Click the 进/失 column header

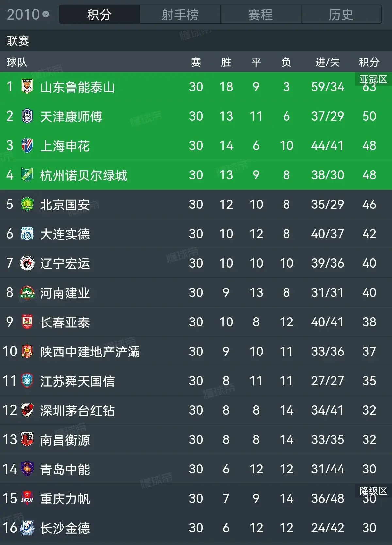327,62
